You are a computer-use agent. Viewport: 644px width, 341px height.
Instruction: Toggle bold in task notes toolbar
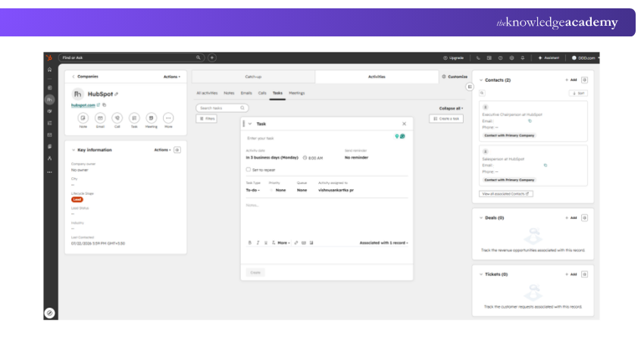pos(250,242)
